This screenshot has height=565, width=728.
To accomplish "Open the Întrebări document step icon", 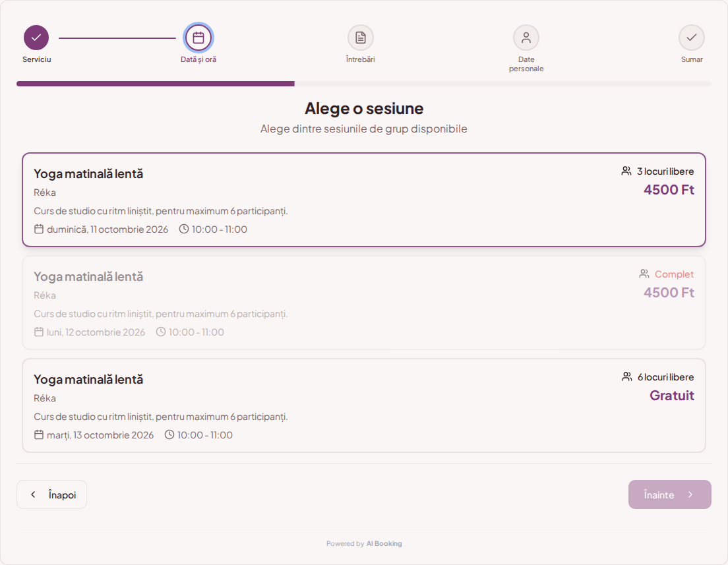I will tap(360, 38).
